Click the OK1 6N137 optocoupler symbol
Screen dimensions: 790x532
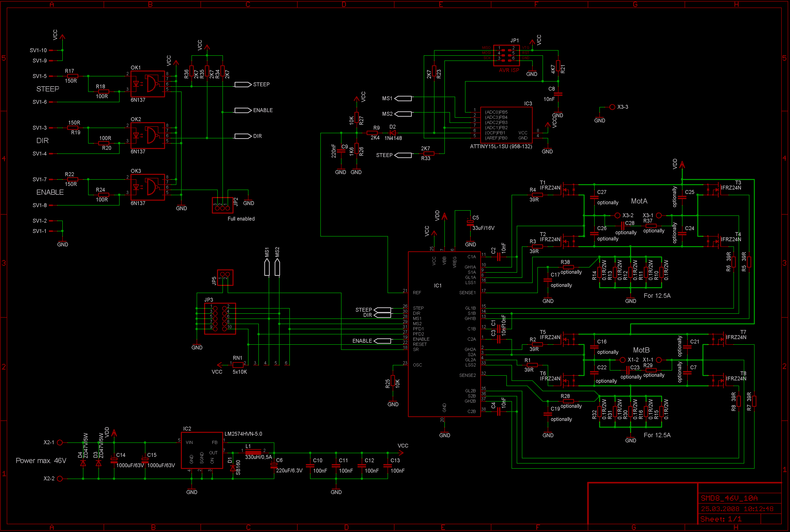(148, 84)
